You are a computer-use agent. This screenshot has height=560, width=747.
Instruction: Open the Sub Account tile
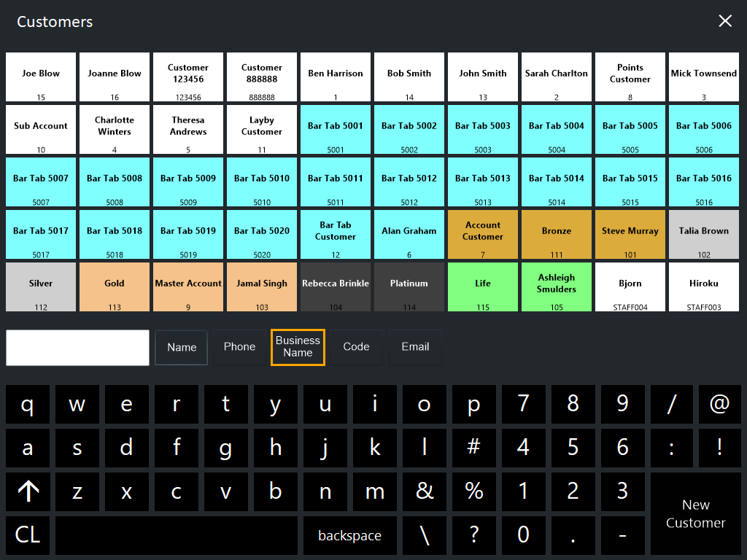pyautogui.click(x=41, y=130)
